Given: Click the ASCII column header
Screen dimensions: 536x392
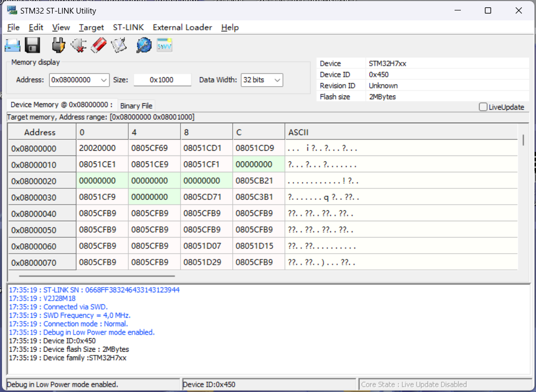Looking at the screenshot, I should (401, 132).
